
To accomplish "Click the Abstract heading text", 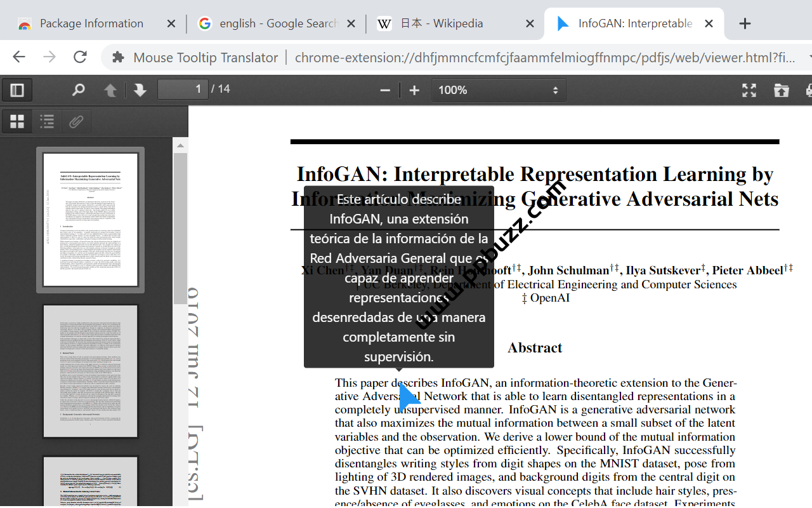I will coord(535,348).
